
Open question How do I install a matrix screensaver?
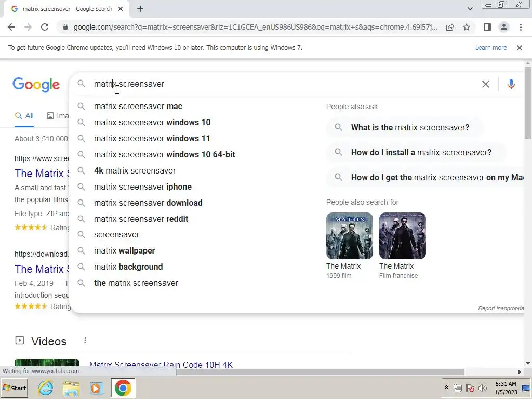416,153
